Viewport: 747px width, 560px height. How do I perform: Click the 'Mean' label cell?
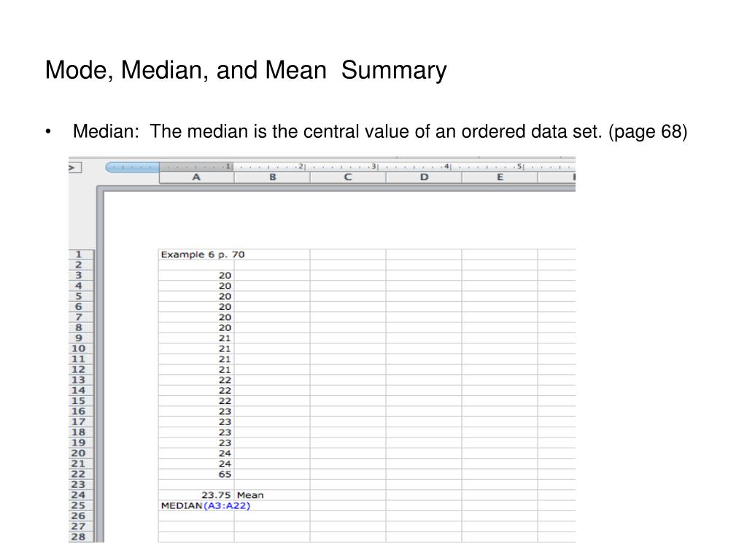pos(272,495)
